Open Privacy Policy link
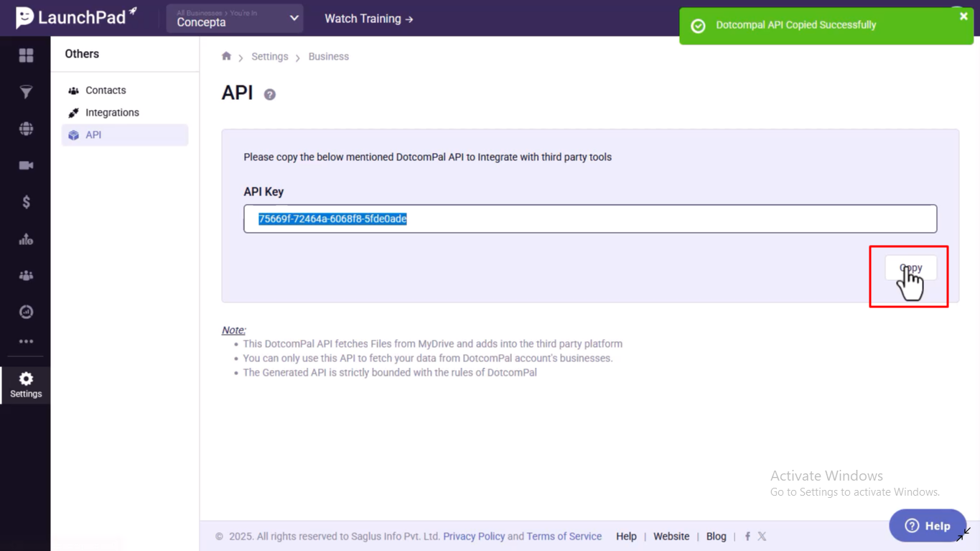 (474, 537)
